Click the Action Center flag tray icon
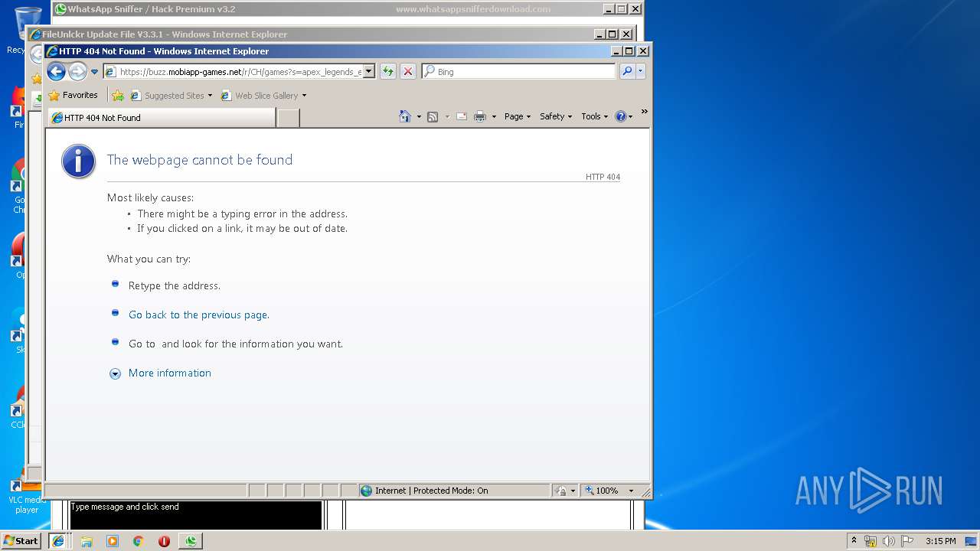 [x=907, y=541]
